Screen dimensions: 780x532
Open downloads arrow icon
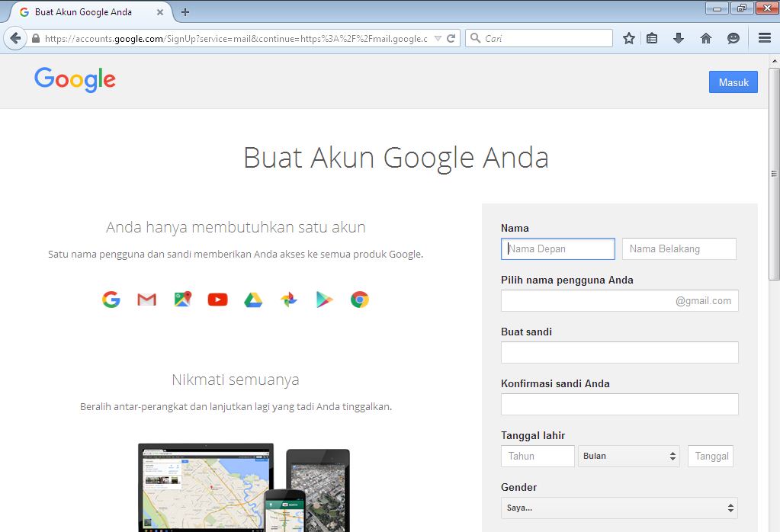coord(679,38)
